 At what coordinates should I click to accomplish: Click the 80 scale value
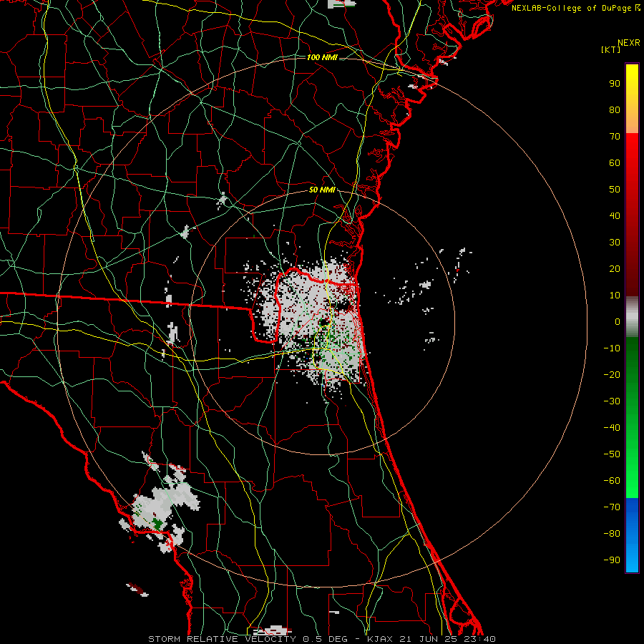[x=615, y=110]
